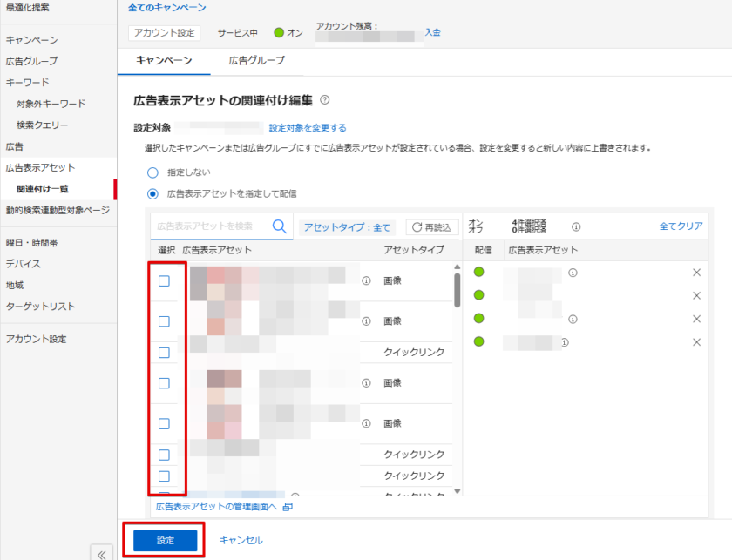
Task: Select the 指定しない radio option
Action: 153,172
